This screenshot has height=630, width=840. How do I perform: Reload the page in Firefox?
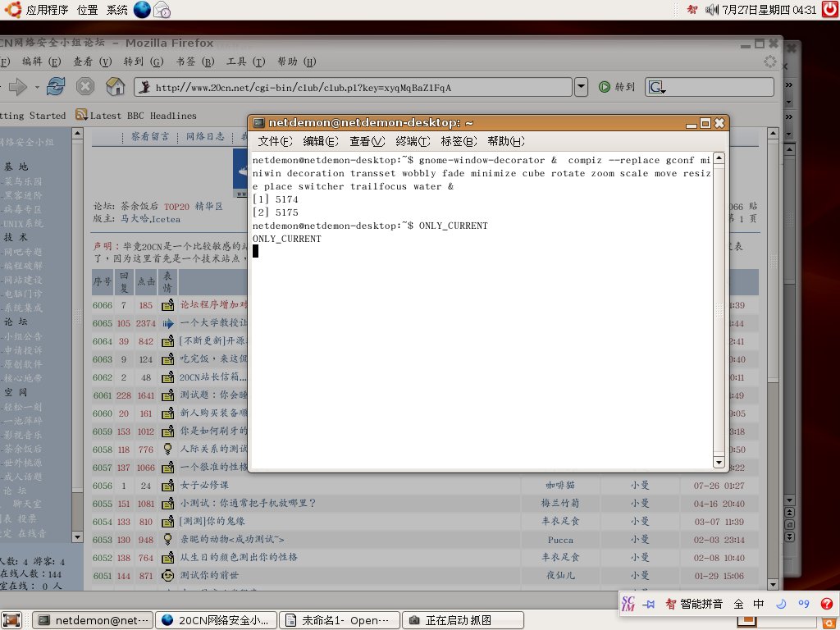pyautogui.click(x=56, y=86)
